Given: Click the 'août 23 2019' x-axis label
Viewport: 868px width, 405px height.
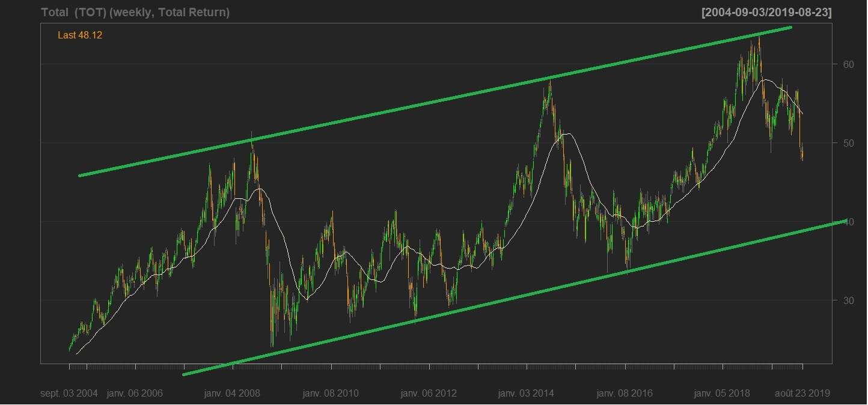Looking at the screenshot, I should (x=802, y=394).
